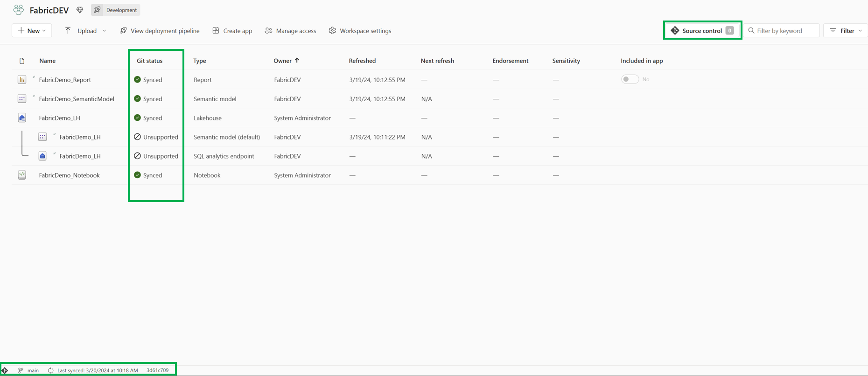
Task: Sort by the Sensitivity column header
Action: [566, 61]
